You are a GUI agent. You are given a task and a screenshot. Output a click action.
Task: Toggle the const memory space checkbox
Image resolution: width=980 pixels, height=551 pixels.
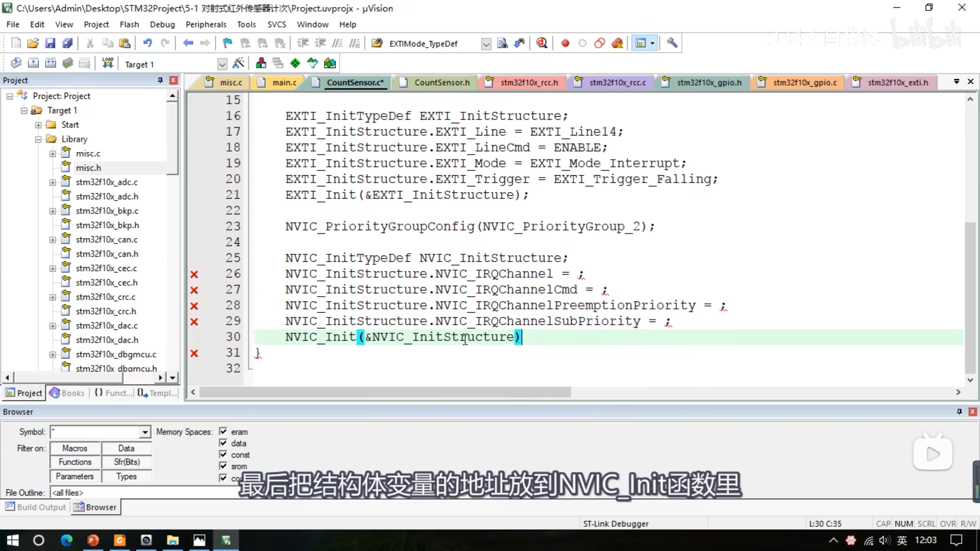click(223, 454)
